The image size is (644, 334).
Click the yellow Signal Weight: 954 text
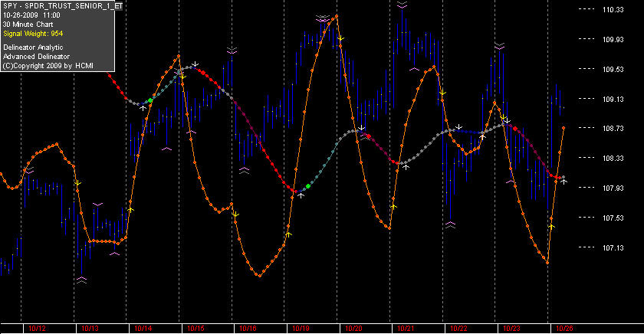point(33,34)
